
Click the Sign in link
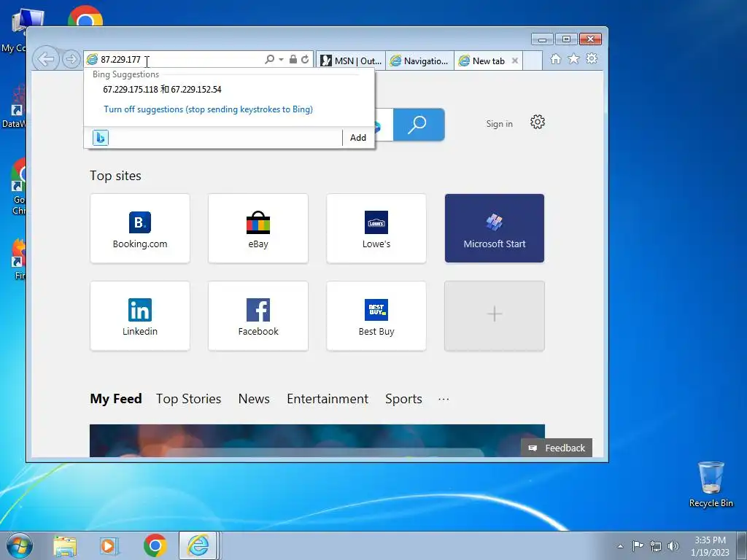point(499,124)
